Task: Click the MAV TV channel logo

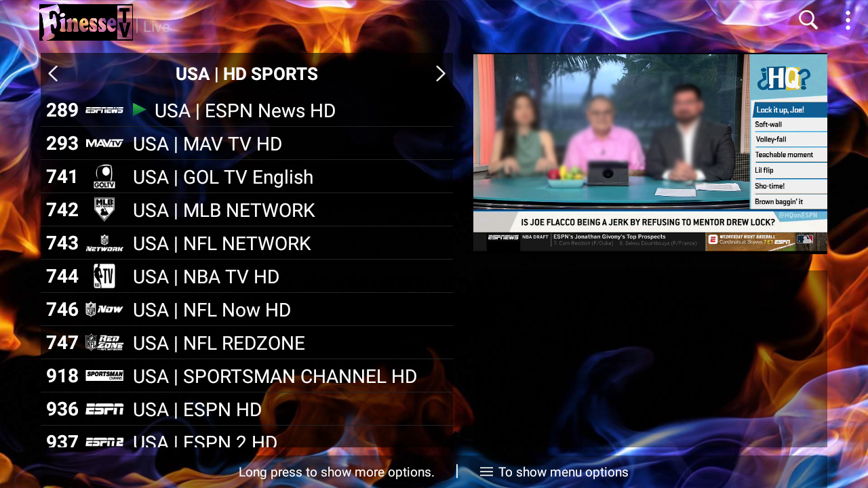Action: tap(104, 143)
